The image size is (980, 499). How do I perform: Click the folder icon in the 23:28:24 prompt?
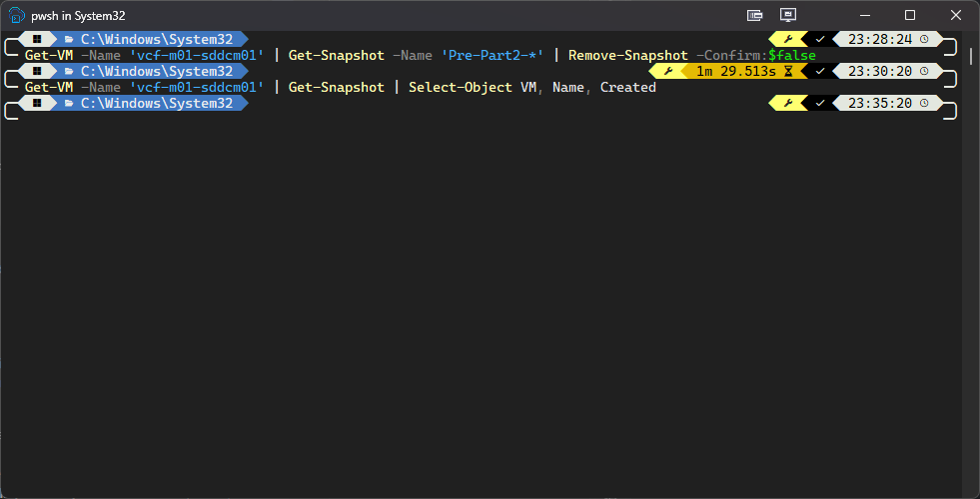[x=69, y=39]
